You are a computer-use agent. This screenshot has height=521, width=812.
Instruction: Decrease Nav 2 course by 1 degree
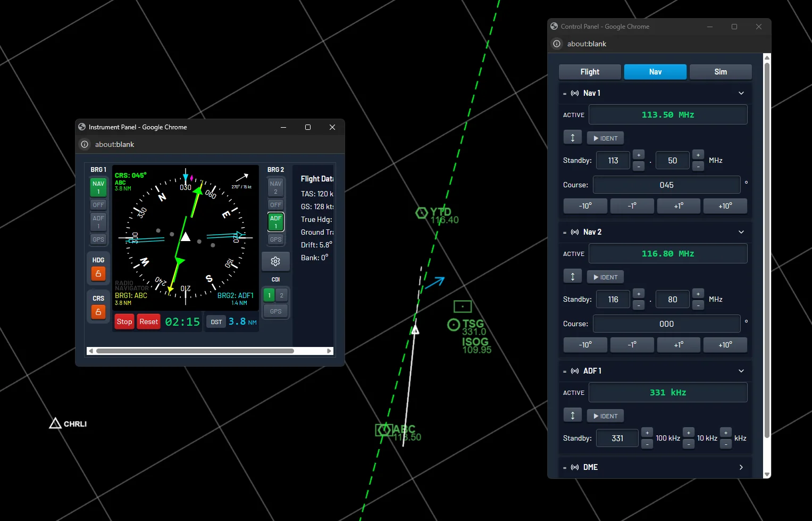click(632, 345)
